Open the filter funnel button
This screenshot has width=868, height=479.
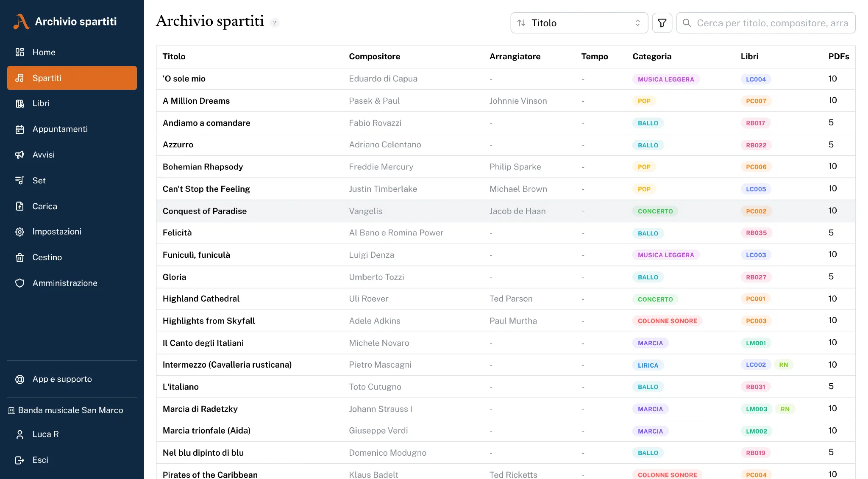[662, 23]
